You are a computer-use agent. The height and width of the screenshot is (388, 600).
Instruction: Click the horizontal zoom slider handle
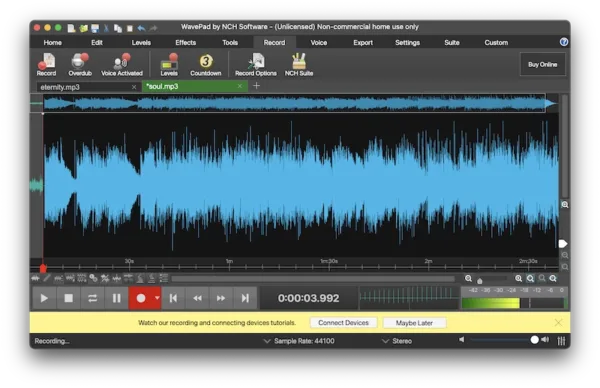coord(479,281)
